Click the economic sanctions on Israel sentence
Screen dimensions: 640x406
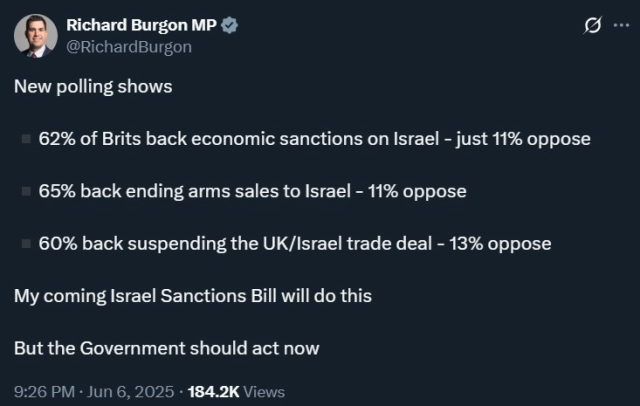[315, 139]
